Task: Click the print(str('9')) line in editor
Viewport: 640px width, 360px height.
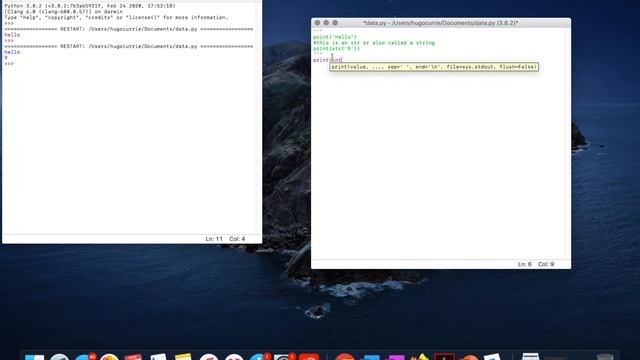Action: pos(337,49)
